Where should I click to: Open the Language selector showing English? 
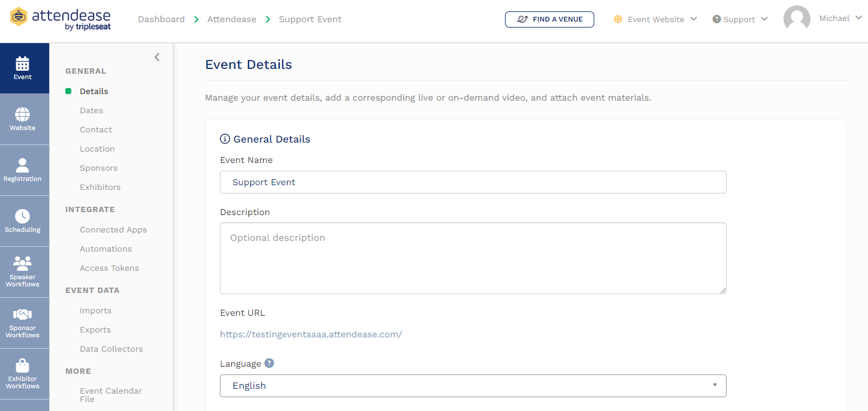[473, 385]
